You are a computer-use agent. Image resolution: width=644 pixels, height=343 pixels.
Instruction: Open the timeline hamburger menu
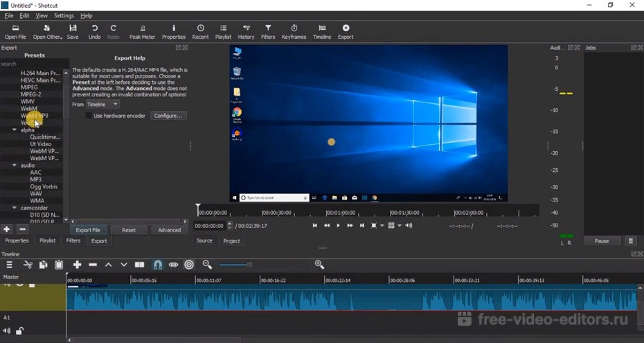pyautogui.click(x=9, y=265)
